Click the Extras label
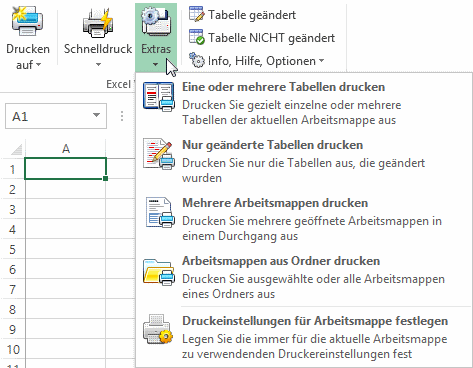Screen dimensions: 473x368 (156, 49)
